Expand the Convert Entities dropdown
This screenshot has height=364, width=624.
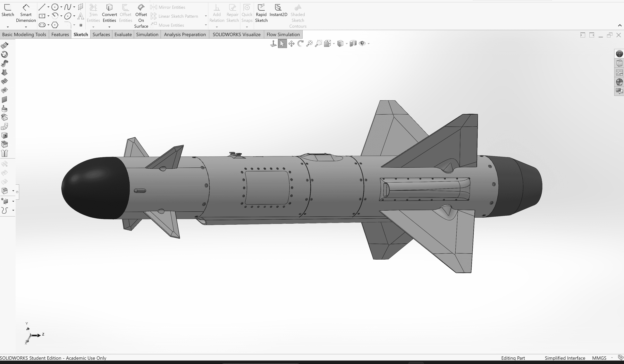click(109, 27)
